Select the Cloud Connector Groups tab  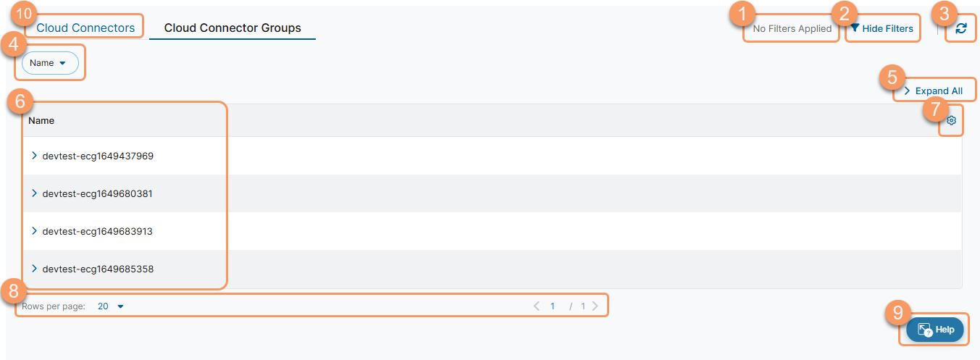click(233, 28)
